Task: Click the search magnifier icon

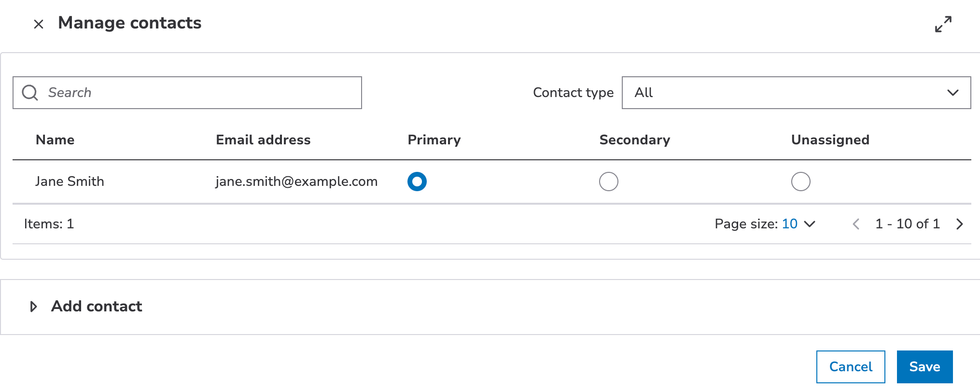Action: pyautogui.click(x=30, y=93)
